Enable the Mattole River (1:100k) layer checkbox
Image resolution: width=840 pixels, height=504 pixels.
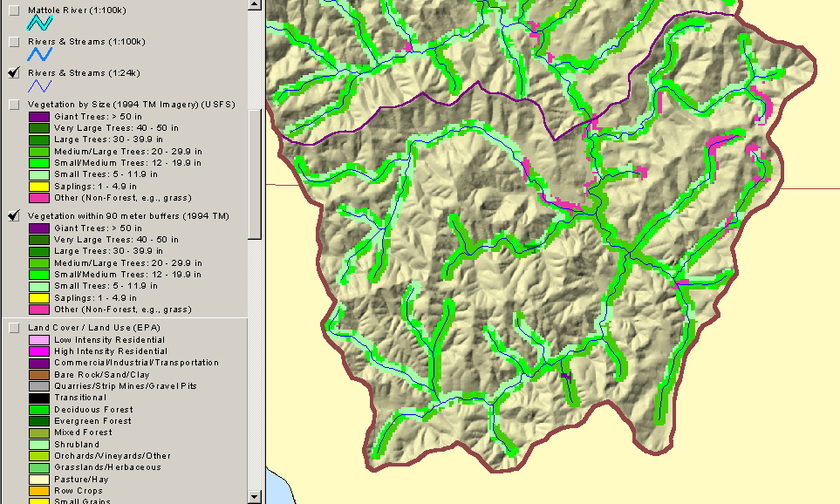tap(15, 10)
